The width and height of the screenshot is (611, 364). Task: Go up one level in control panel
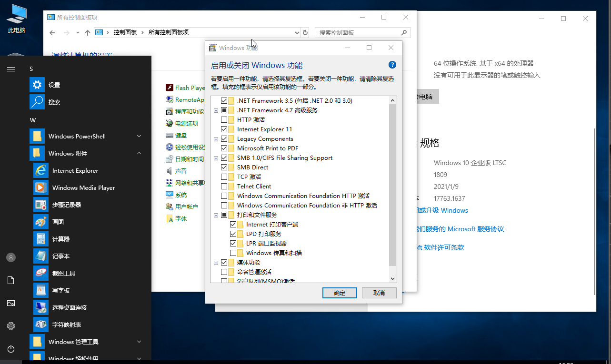click(87, 32)
